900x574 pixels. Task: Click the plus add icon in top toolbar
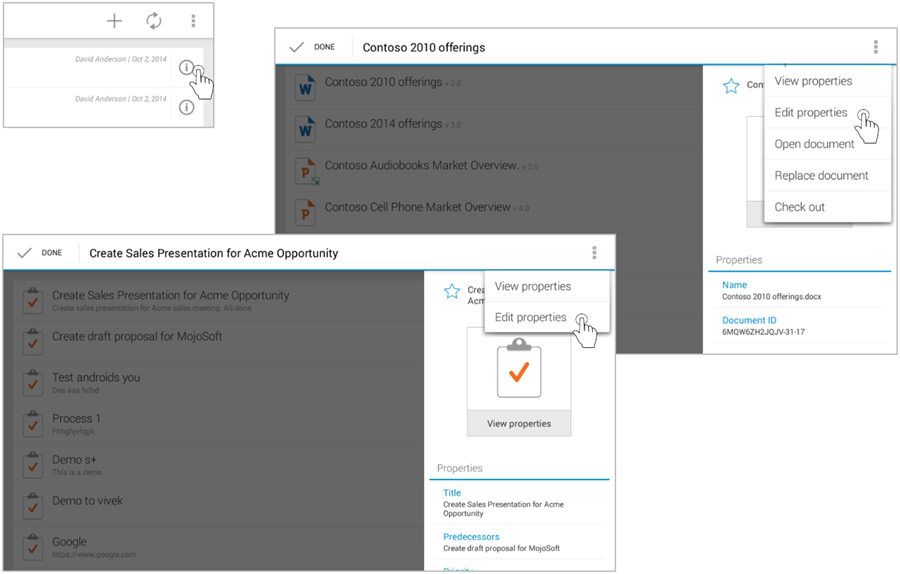114,21
